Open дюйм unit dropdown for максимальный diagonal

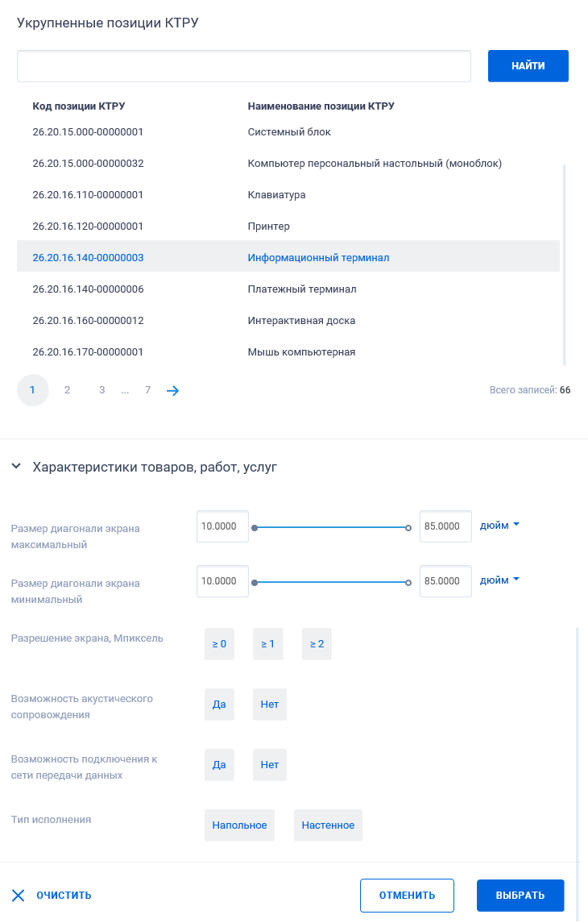499,526
